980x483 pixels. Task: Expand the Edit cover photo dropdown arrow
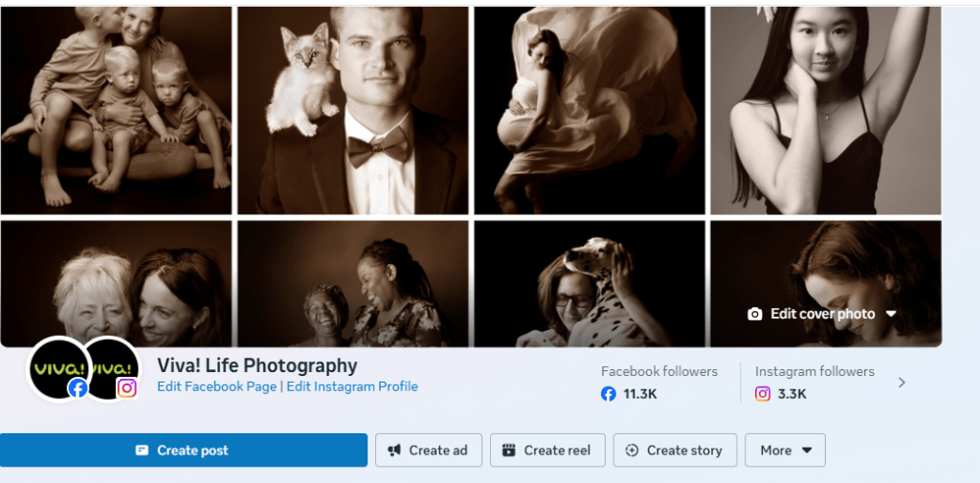891,314
